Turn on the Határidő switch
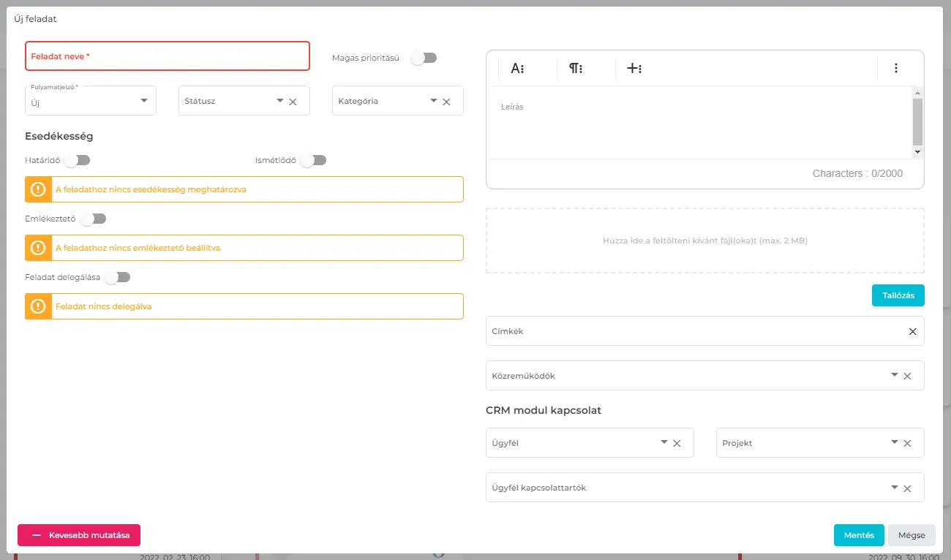 77,160
